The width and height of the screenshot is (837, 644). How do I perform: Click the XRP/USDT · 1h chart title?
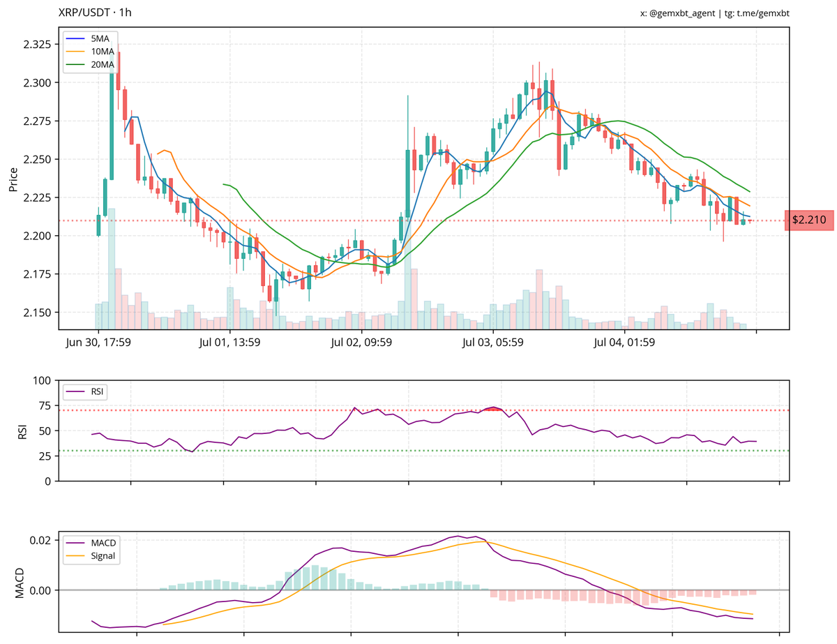click(95, 13)
